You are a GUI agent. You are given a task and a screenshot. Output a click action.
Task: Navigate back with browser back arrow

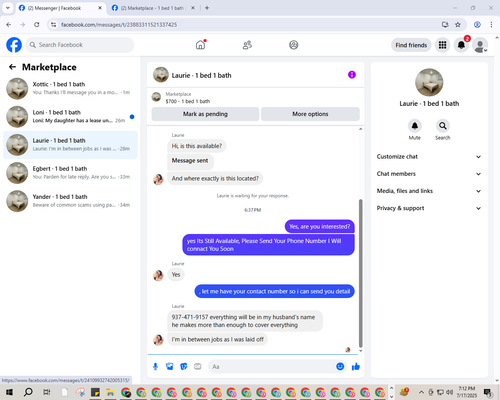(9, 25)
